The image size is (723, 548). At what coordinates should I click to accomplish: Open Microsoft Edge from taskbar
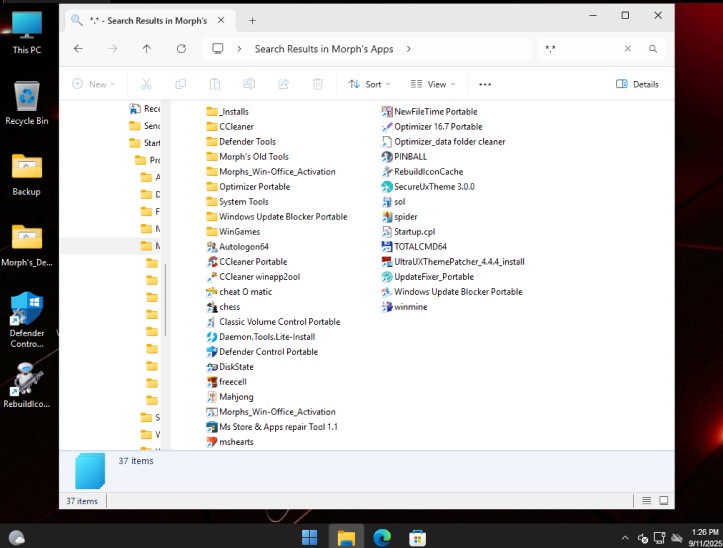(x=382, y=537)
